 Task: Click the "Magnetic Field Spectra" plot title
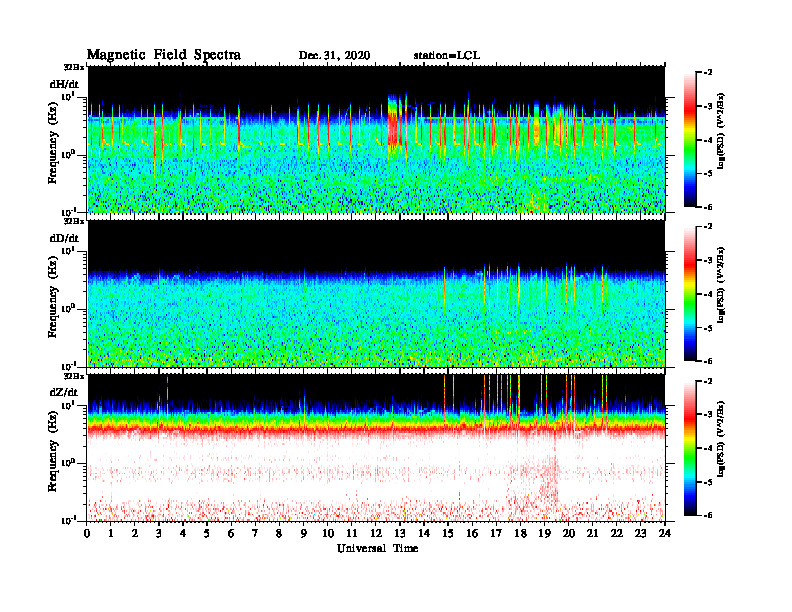pyautogui.click(x=164, y=55)
